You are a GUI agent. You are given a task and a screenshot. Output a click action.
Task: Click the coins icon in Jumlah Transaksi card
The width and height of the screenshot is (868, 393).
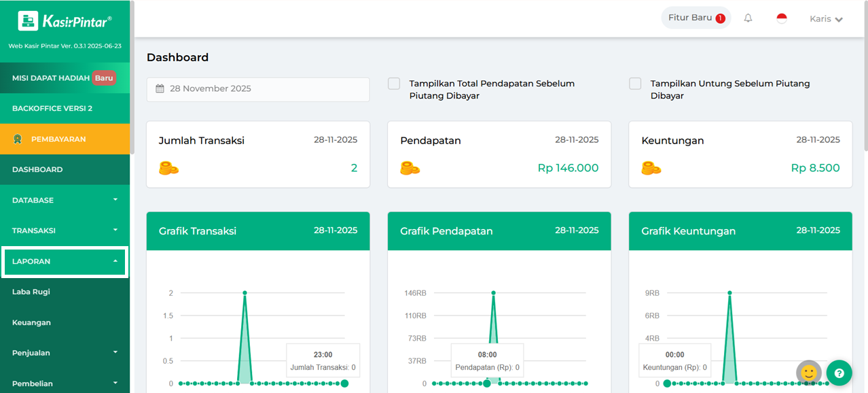pos(168,168)
